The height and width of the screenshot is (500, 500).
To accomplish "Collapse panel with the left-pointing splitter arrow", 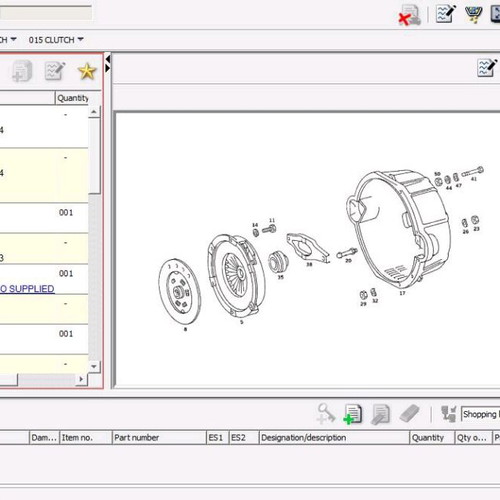I will coord(108,59).
